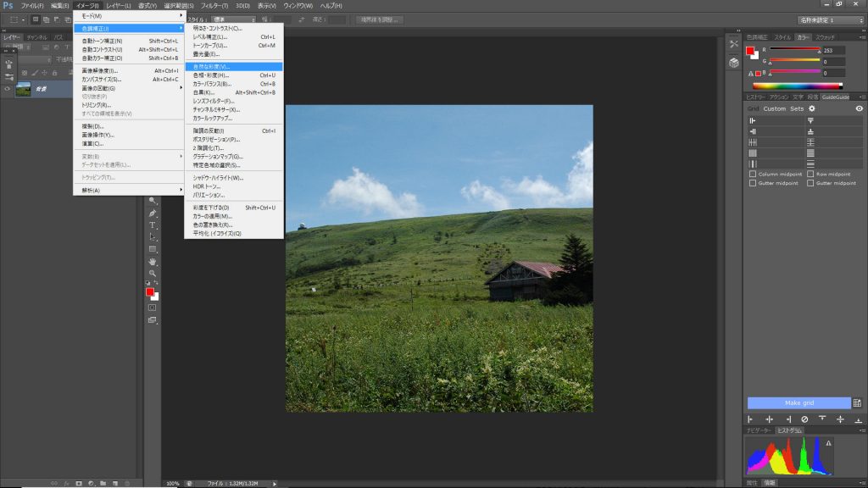Expand the モード(M) submenu
This screenshot has height=488, width=868.
(129, 16)
